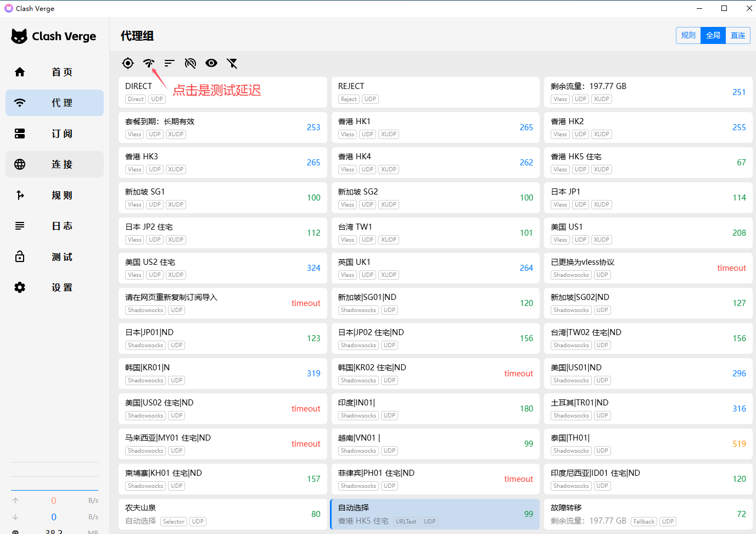Open the 日志 logs page

coord(54,226)
